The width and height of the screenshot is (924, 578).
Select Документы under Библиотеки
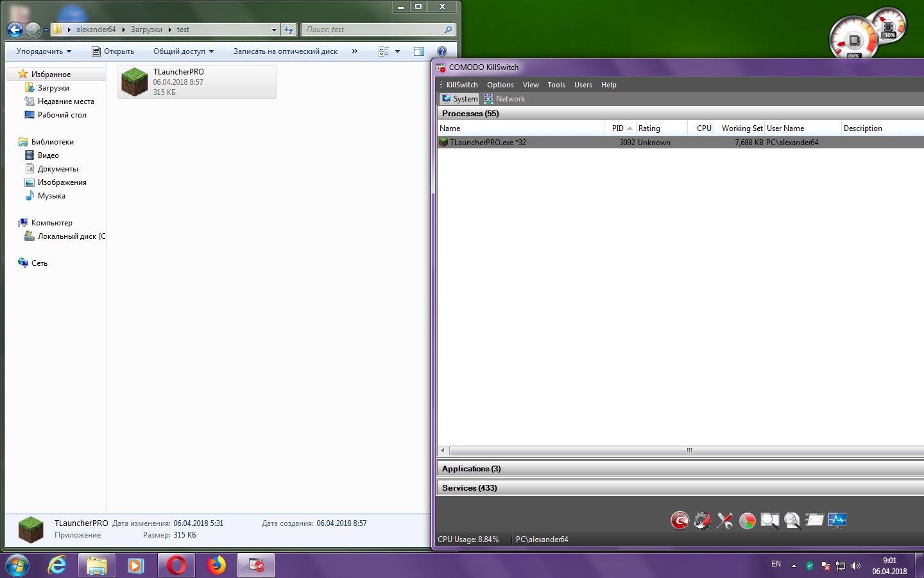click(58, 169)
